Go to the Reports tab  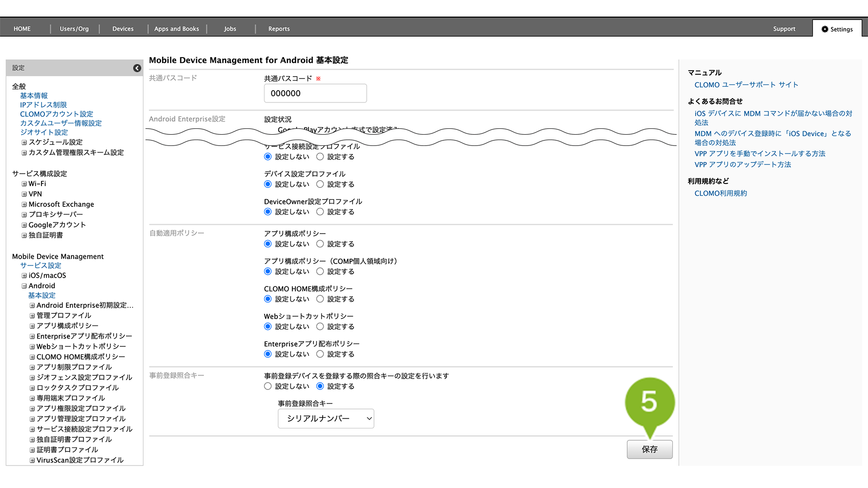[x=279, y=29]
